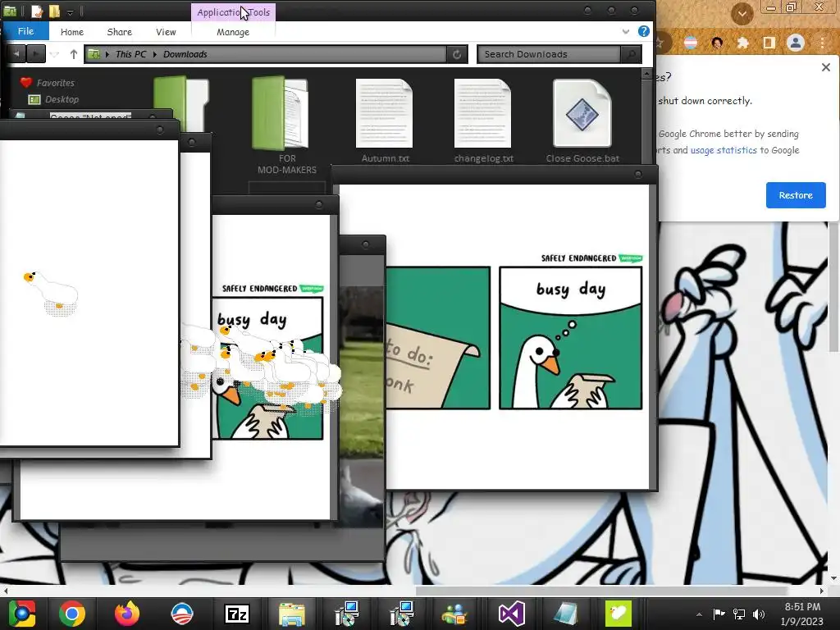Open notepad-style taskbar icon
Viewport: 840px width, 630px height.
[565, 614]
